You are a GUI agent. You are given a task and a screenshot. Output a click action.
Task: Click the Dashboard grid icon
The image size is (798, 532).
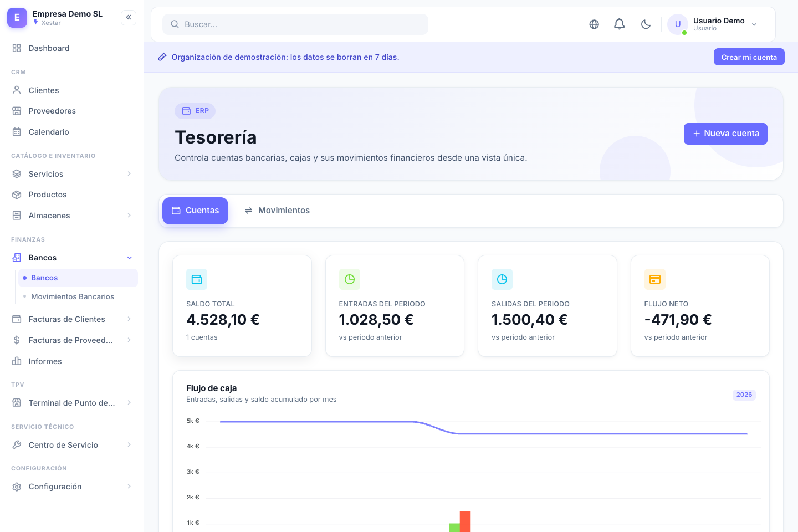tap(17, 48)
